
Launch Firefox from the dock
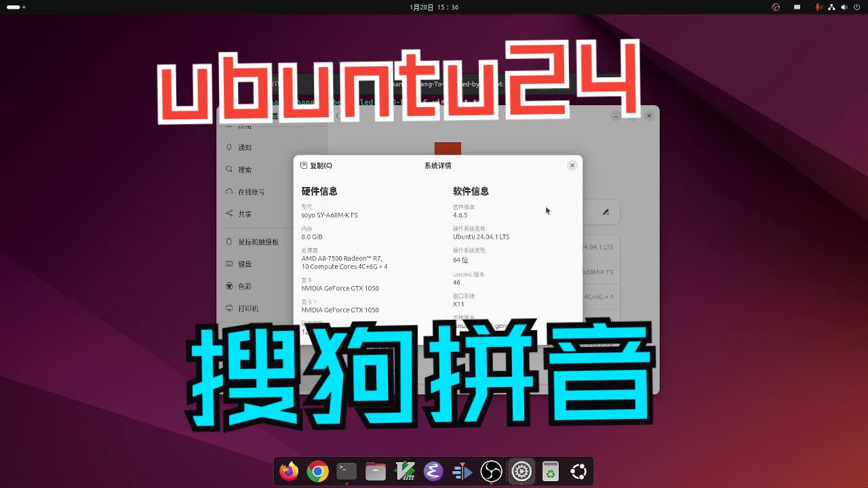[289, 471]
